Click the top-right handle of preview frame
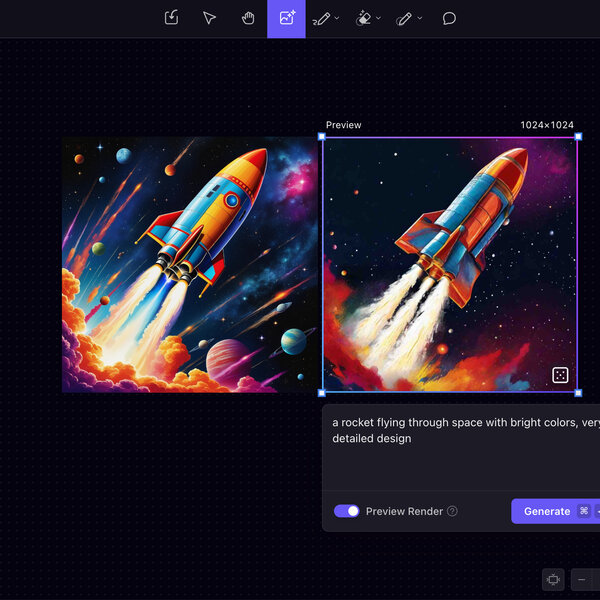Image resolution: width=600 pixels, height=600 pixels. [578, 137]
